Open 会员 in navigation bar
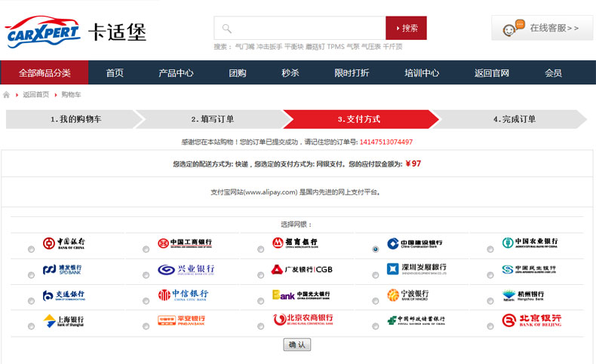The width and height of the screenshot is (596, 364). tap(554, 73)
